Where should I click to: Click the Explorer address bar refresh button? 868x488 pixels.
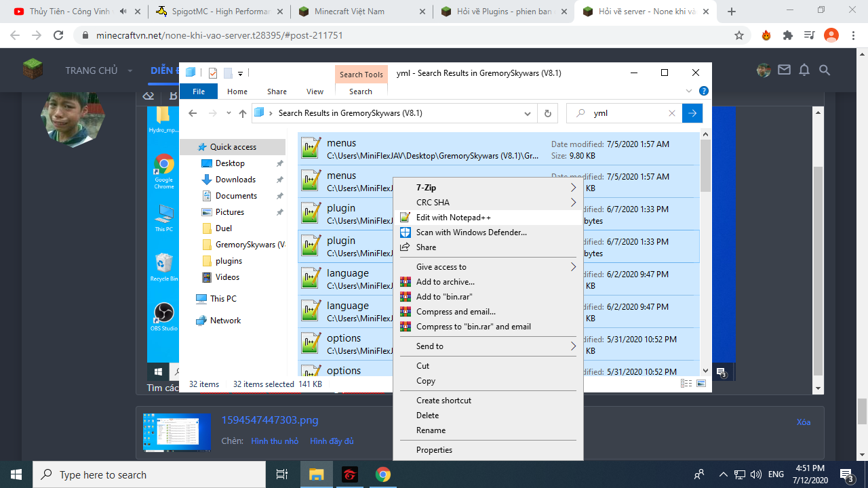(x=547, y=113)
